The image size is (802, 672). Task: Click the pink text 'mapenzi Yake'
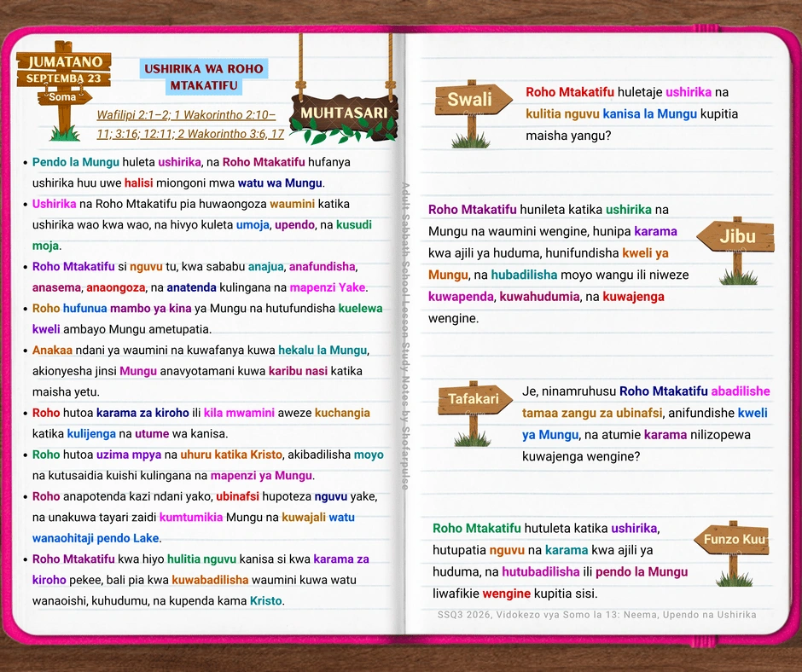[328, 288]
